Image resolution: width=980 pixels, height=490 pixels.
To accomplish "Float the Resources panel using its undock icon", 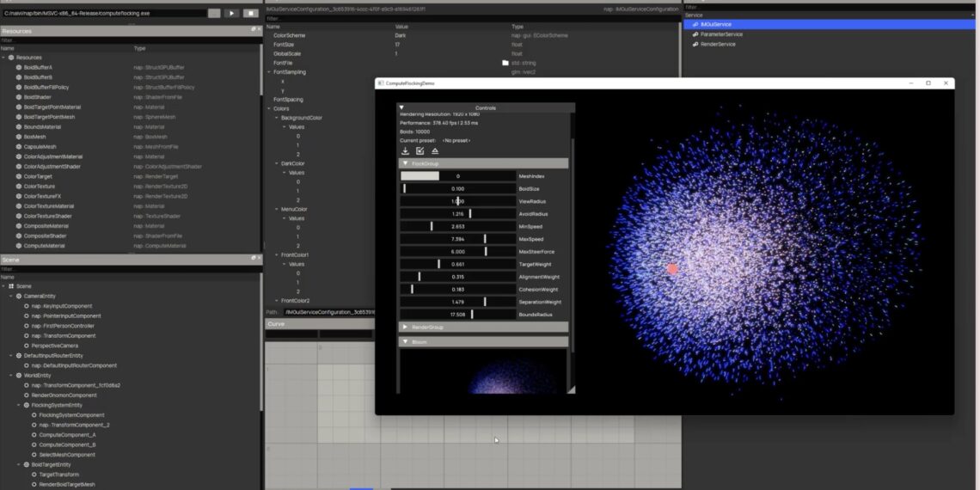I will click(253, 30).
